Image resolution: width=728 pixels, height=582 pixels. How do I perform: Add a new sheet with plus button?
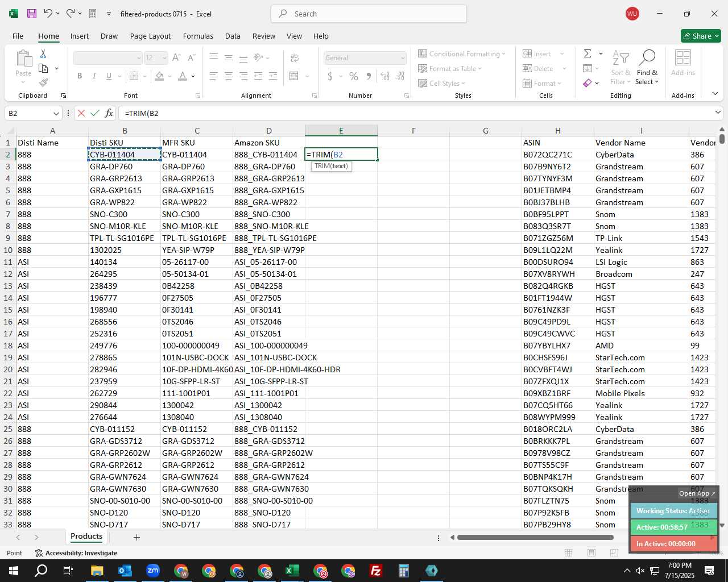click(x=136, y=537)
